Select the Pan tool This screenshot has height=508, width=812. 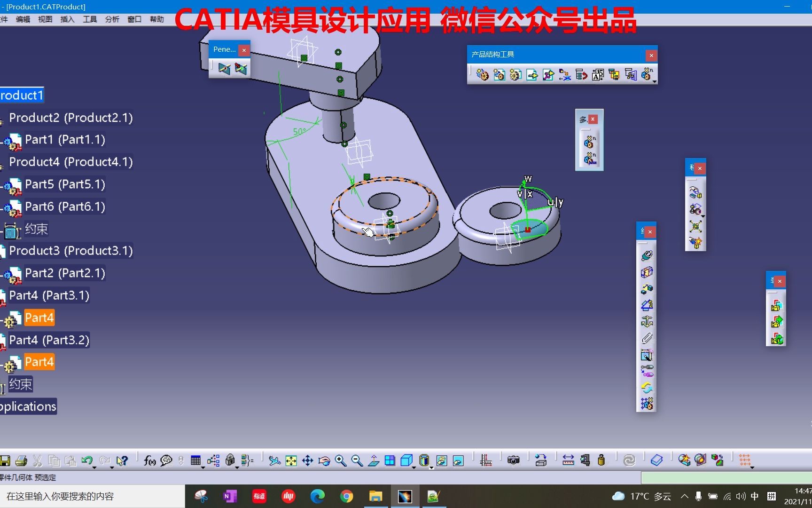click(308, 460)
